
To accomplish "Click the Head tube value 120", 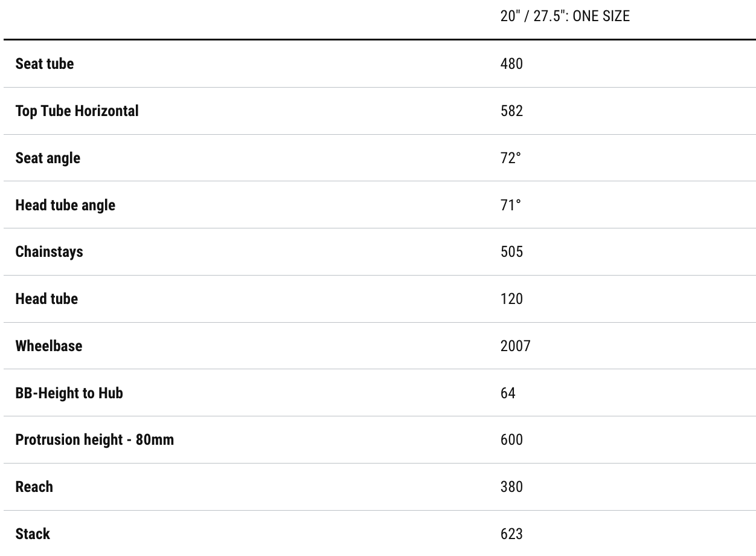I will point(511,299).
